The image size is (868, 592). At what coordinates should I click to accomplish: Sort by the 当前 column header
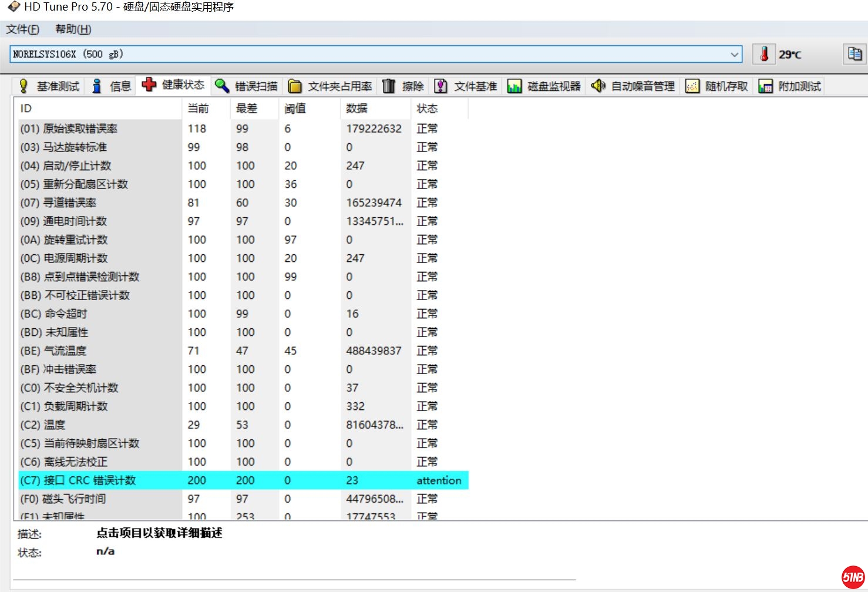[x=199, y=109]
